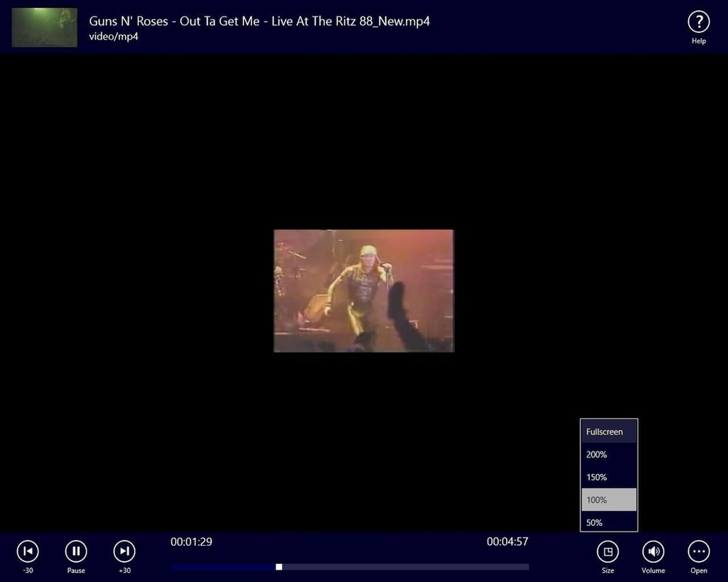
Task: Set video size to 50%
Action: pyautogui.click(x=609, y=522)
